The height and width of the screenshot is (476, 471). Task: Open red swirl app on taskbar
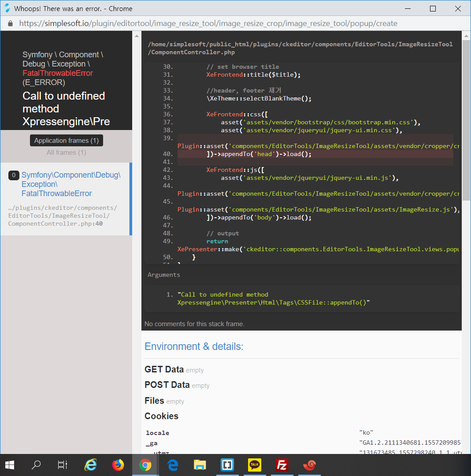tap(310, 465)
